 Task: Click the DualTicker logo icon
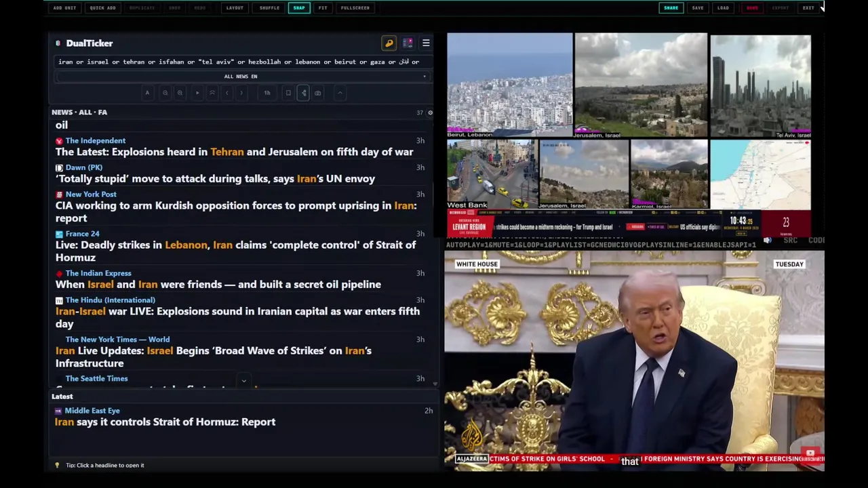(x=58, y=43)
